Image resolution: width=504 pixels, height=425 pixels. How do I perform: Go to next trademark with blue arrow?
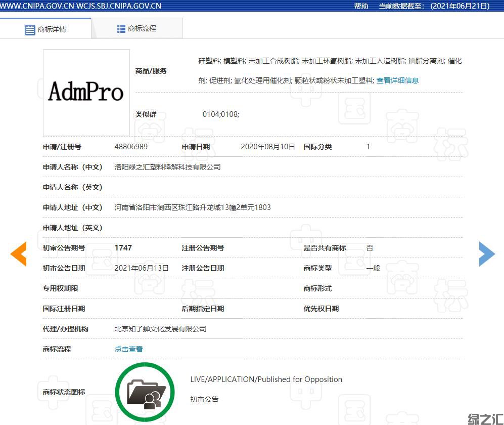487,254
